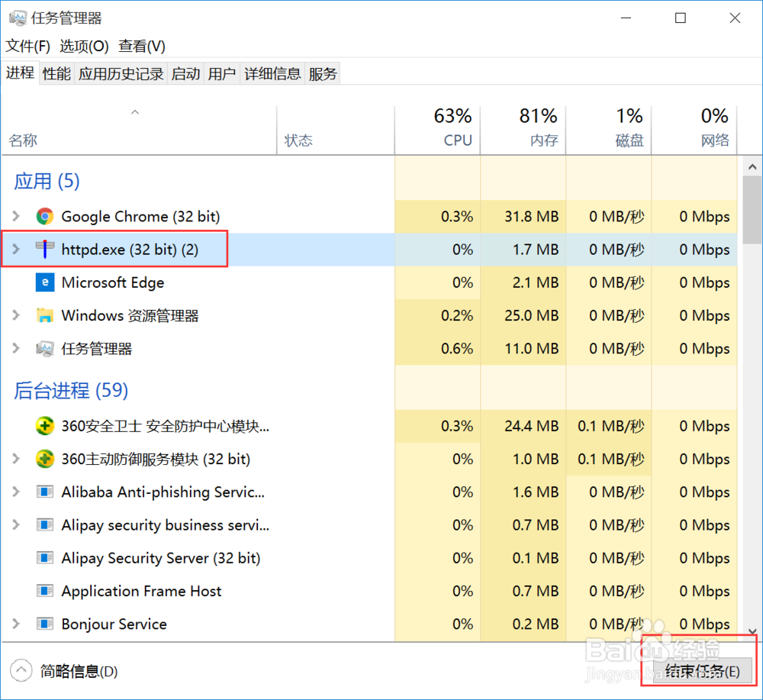Select the Microsoft Edge row name
The width and height of the screenshot is (763, 700).
pos(113,282)
